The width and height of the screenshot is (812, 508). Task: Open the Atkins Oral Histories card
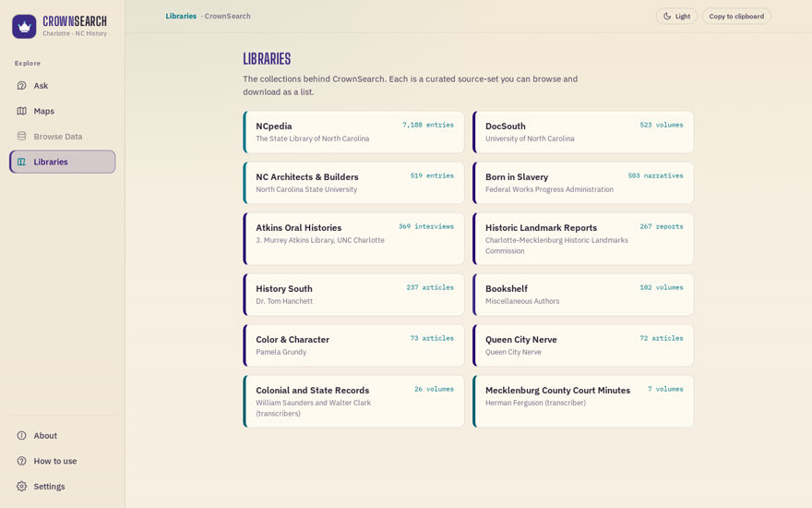[x=353, y=239]
